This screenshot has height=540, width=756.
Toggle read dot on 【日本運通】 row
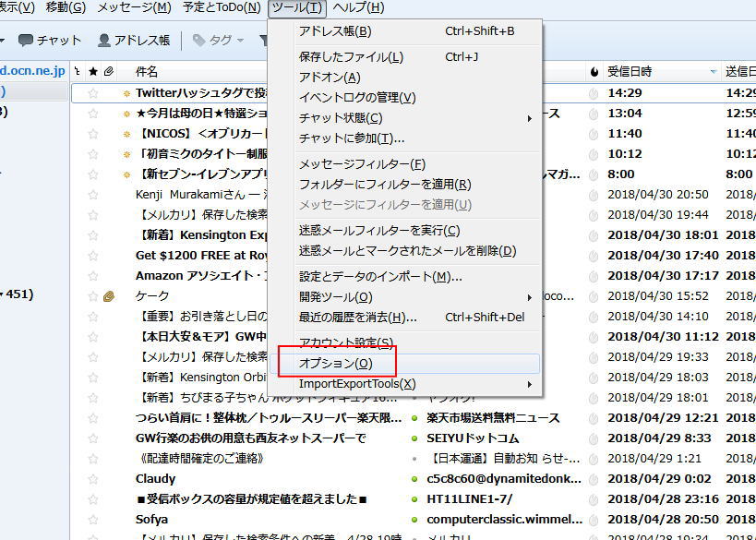click(414, 459)
